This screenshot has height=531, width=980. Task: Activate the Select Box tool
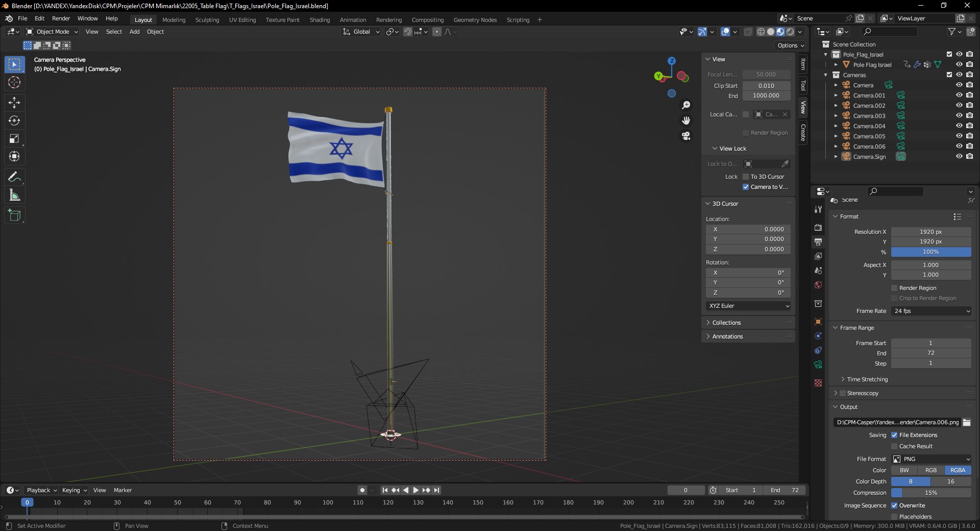pos(14,64)
